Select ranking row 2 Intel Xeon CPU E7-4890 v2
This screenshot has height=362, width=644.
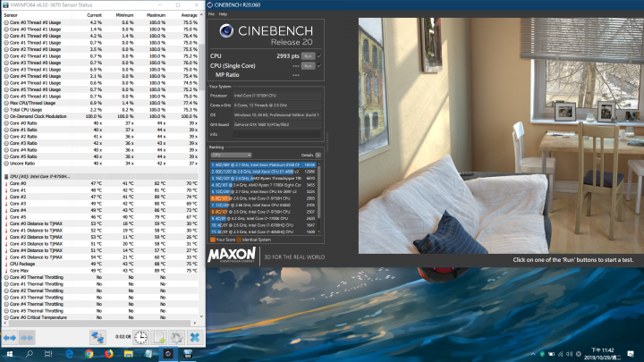click(263, 172)
